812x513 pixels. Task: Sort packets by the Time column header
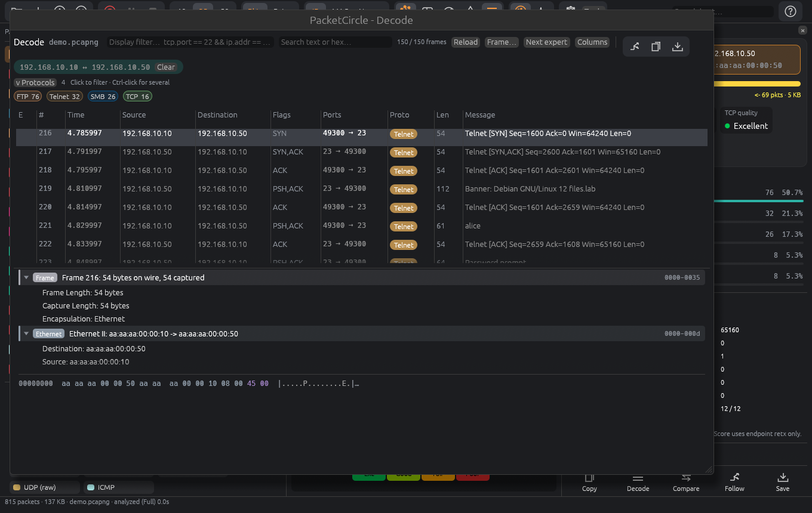tap(76, 115)
